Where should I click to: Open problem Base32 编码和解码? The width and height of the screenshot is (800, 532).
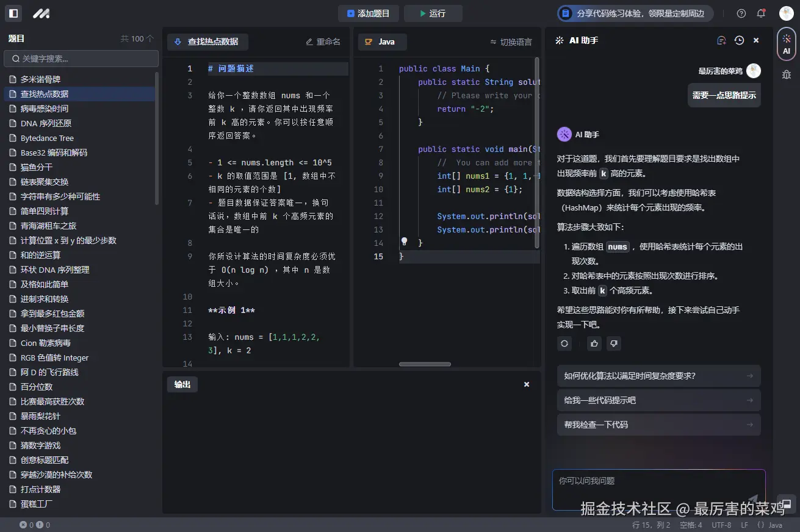(79, 153)
